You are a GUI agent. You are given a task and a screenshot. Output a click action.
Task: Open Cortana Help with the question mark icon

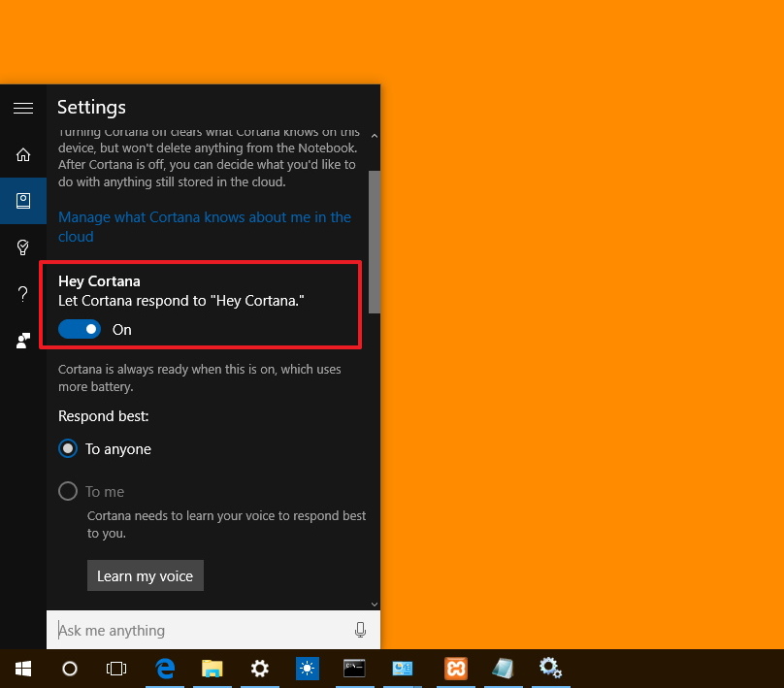pyautogui.click(x=23, y=294)
